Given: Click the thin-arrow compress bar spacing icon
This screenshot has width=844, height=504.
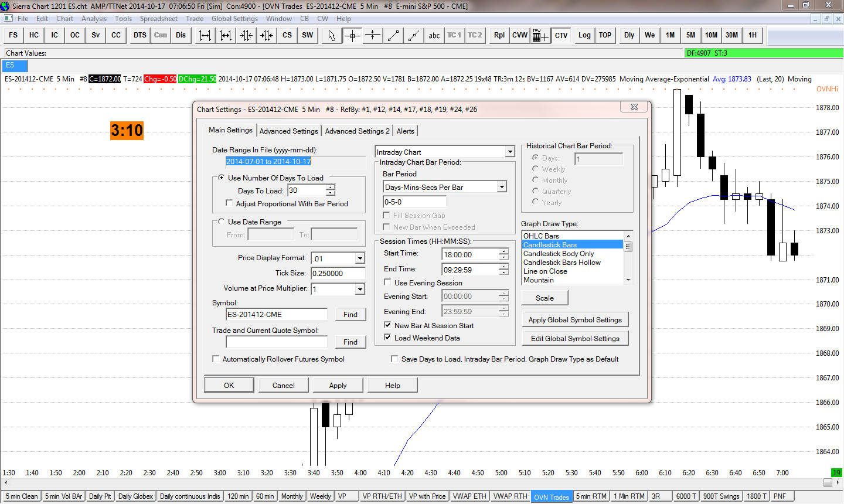Looking at the screenshot, I should click(x=246, y=35).
